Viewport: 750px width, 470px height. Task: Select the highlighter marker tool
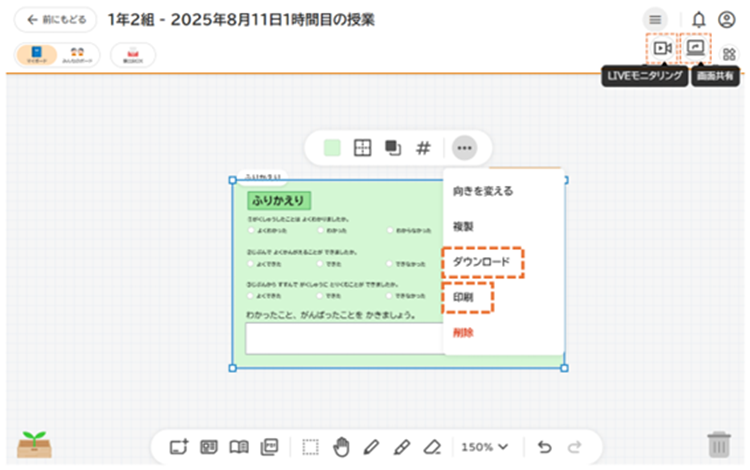(x=401, y=447)
